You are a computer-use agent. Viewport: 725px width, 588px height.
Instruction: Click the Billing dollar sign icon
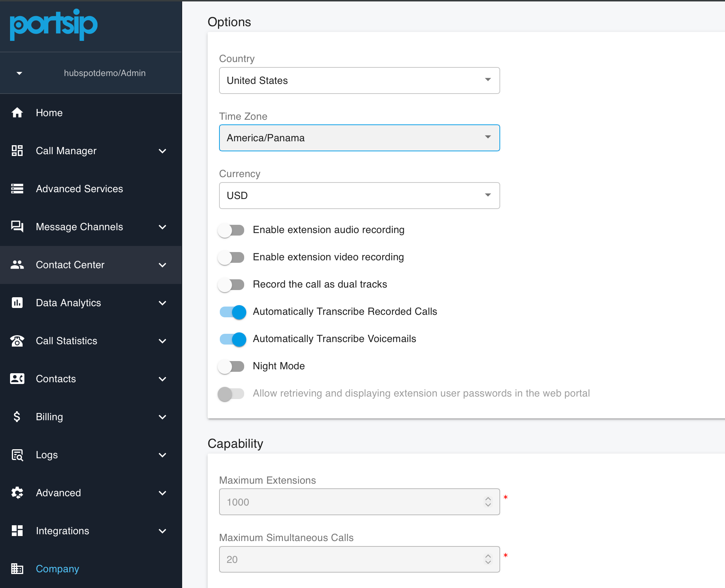coord(17,417)
